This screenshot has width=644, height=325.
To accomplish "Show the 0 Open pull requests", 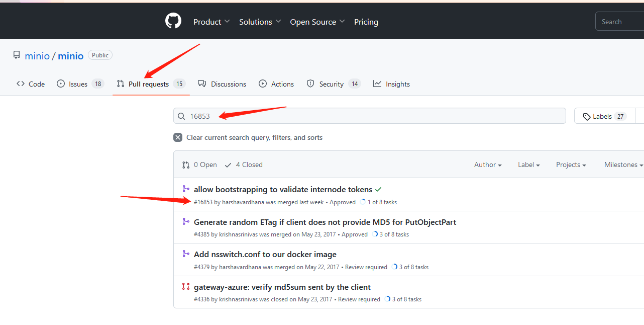I will [x=199, y=165].
